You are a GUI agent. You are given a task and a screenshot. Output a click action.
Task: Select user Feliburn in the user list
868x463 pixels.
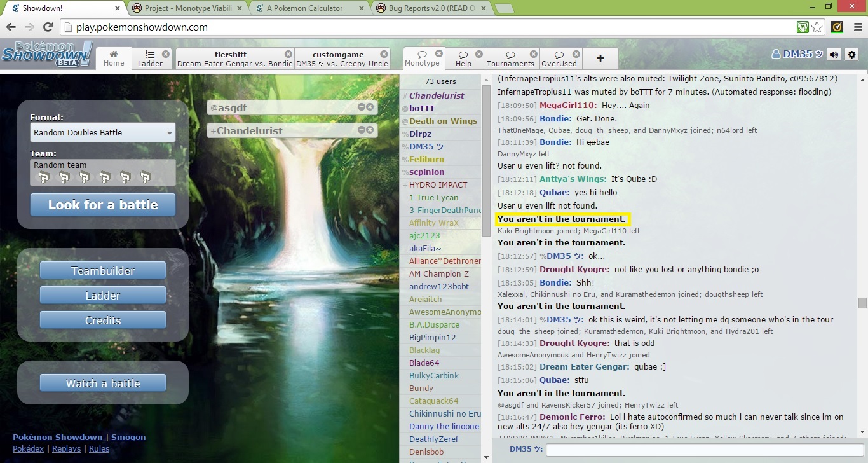pos(440,159)
